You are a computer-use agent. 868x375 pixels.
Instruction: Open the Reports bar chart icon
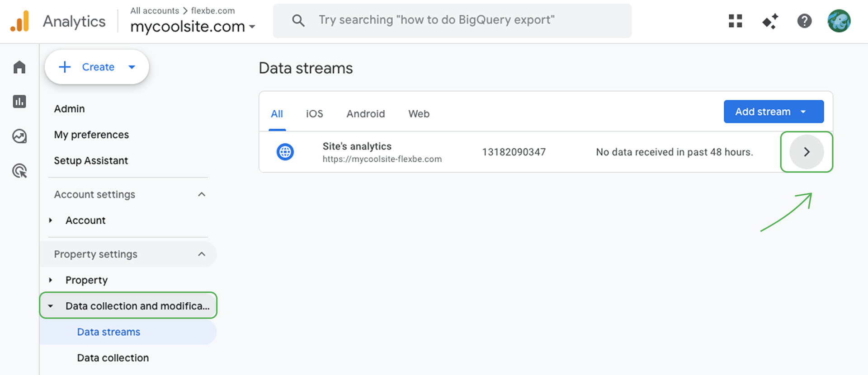pyautogui.click(x=19, y=102)
